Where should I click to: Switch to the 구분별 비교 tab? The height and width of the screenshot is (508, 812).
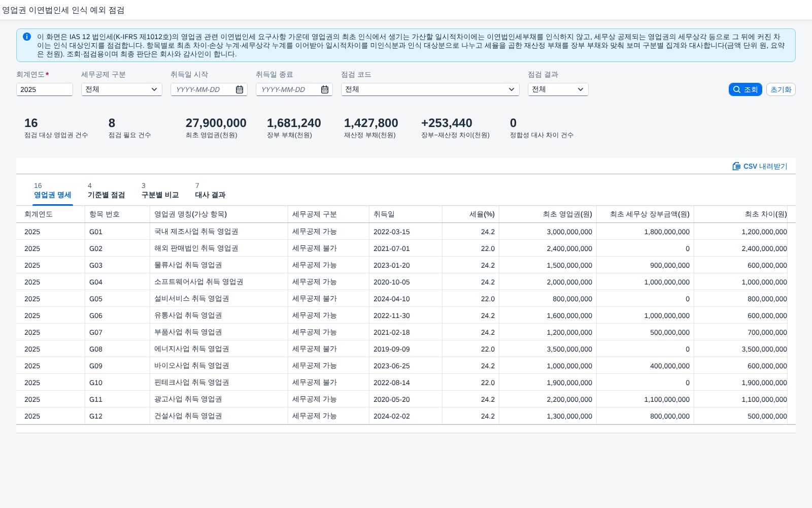[x=160, y=190]
